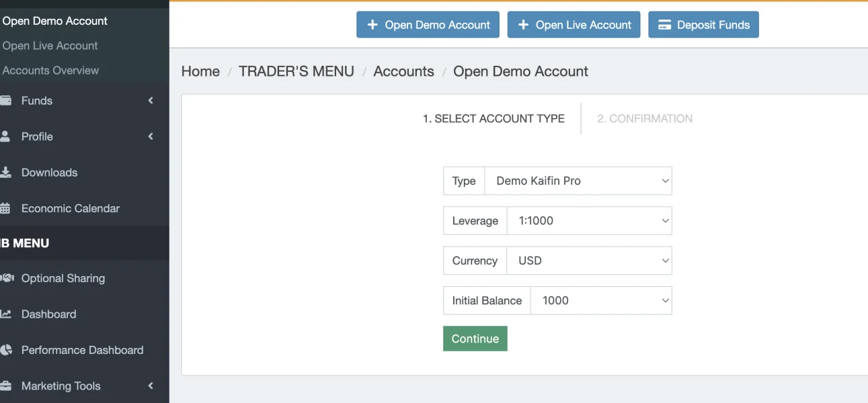This screenshot has width=868, height=403.
Task: Open the account Type dropdown
Action: pyautogui.click(x=578, y=181)
